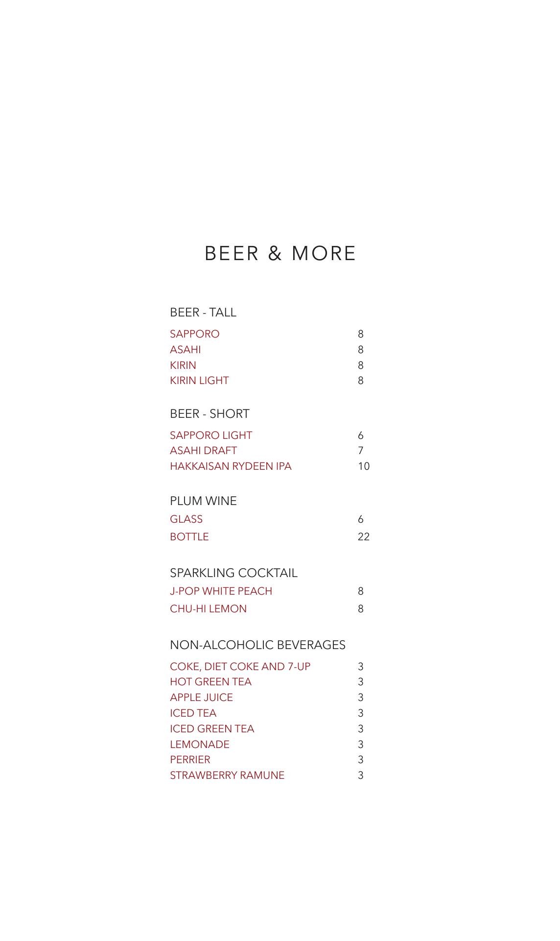Viewport: 560px width, 941px height.
Task: Click HAKKAISAN RYDEEN IPA
Action: [x=231, y=466]
